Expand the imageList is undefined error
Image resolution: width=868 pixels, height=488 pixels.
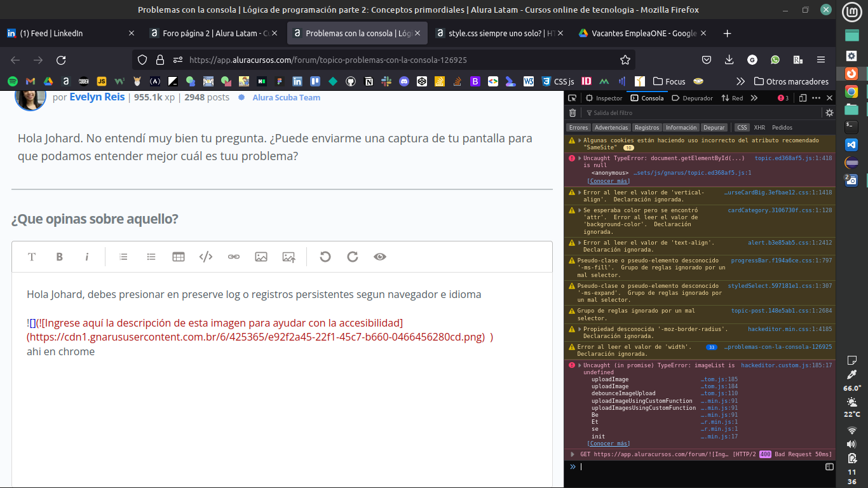(x=579, y=365)
